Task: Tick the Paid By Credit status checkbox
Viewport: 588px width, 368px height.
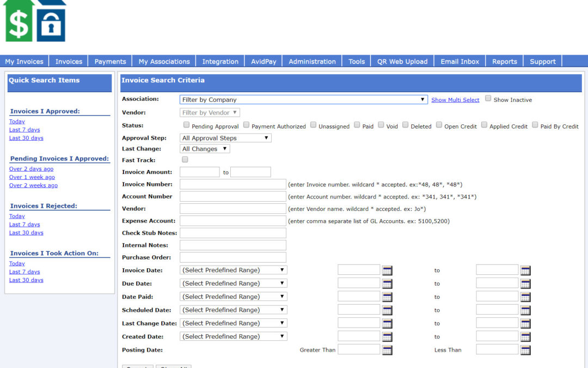Action: click(535, 125)
